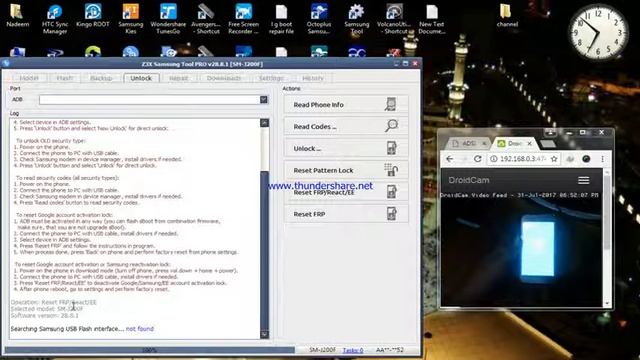Click the Unlock... action button

346,149
